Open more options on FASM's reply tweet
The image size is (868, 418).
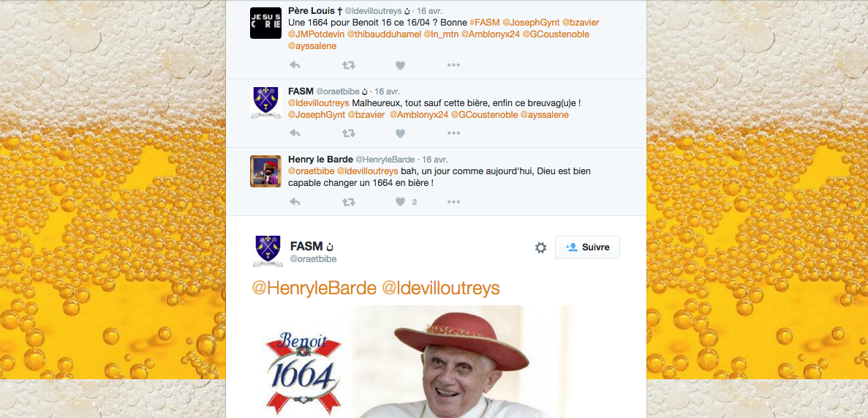pos(453,133)
